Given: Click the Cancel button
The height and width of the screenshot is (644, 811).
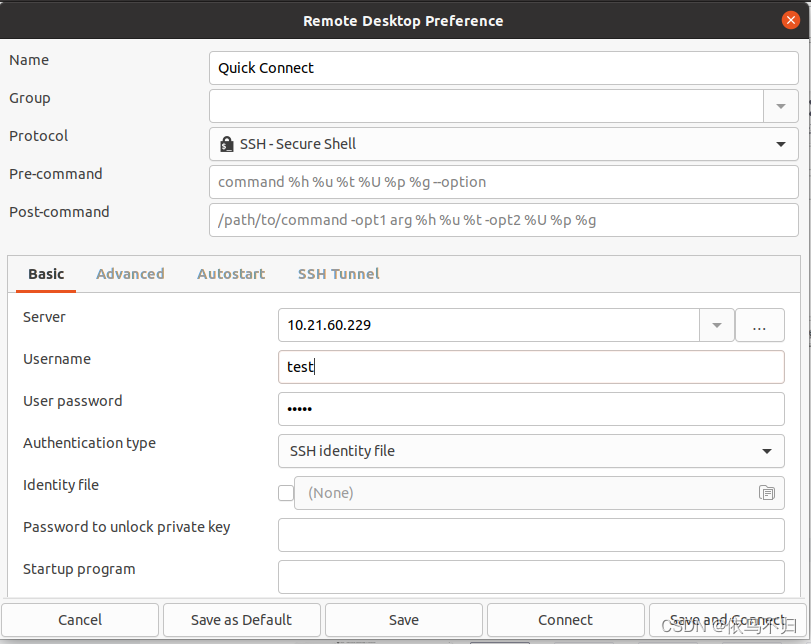Looking at the screenshot, I should 80,620.
